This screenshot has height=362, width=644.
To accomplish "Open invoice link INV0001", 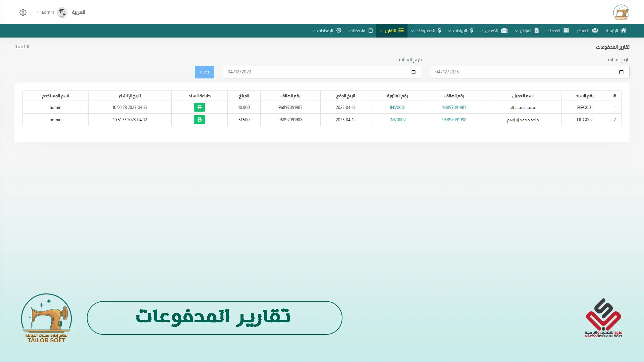I will click(x=397, y=107).
